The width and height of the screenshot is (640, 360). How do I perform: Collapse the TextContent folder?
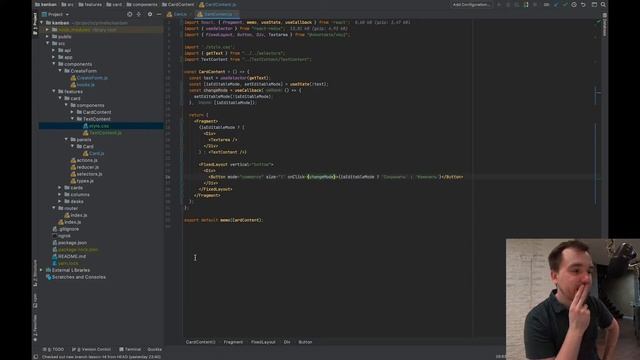click(x=72, y=119)
